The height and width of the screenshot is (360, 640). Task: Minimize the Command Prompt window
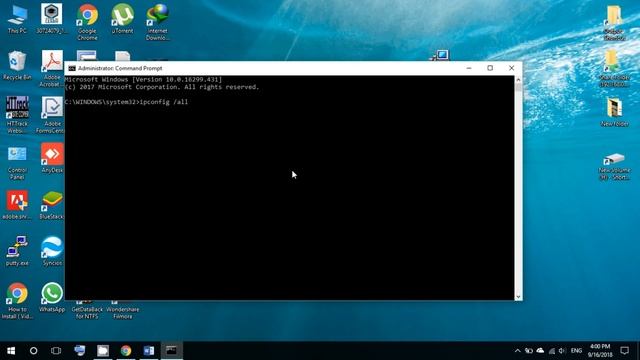pyautogui.click(x=469, y=68)
